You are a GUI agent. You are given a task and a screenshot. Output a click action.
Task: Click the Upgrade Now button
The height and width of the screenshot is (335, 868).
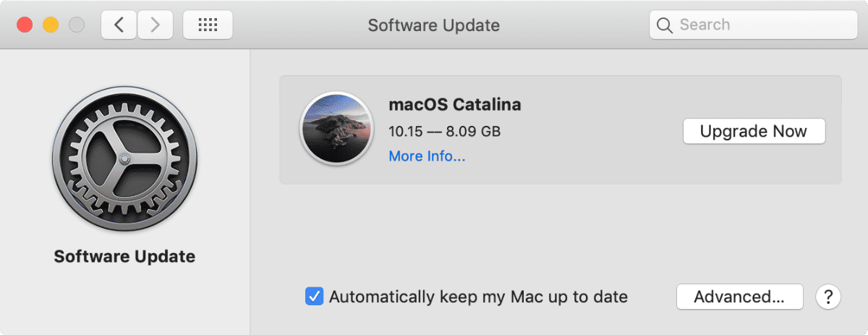pos(754,132)
